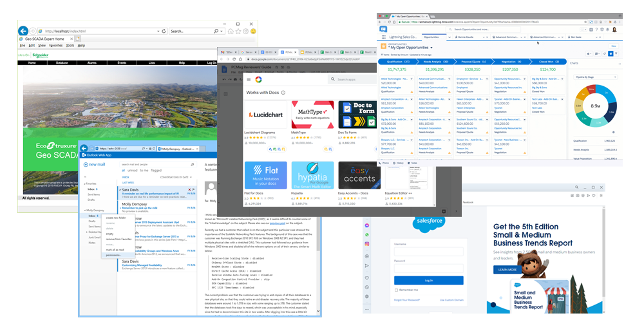Click Log On in Geo SCADA navigation bar
The height and width of the screenshot is (329, 644).
pyautogui.click(x=212, y=63)
